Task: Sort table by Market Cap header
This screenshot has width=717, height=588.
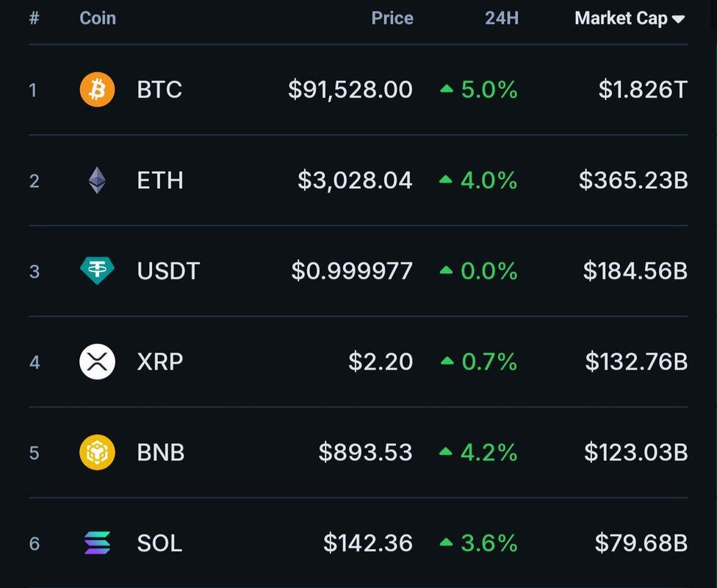Action: [x=621, y=18]
